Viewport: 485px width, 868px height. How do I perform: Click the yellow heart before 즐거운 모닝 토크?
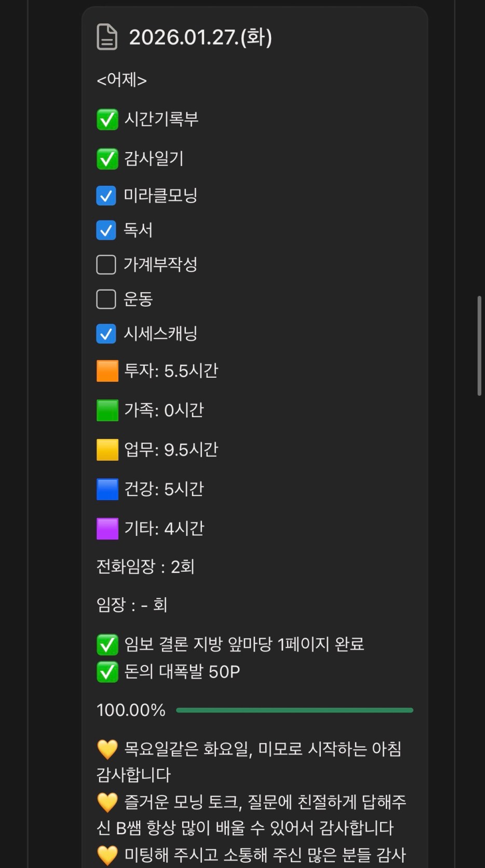click(107, 803)
